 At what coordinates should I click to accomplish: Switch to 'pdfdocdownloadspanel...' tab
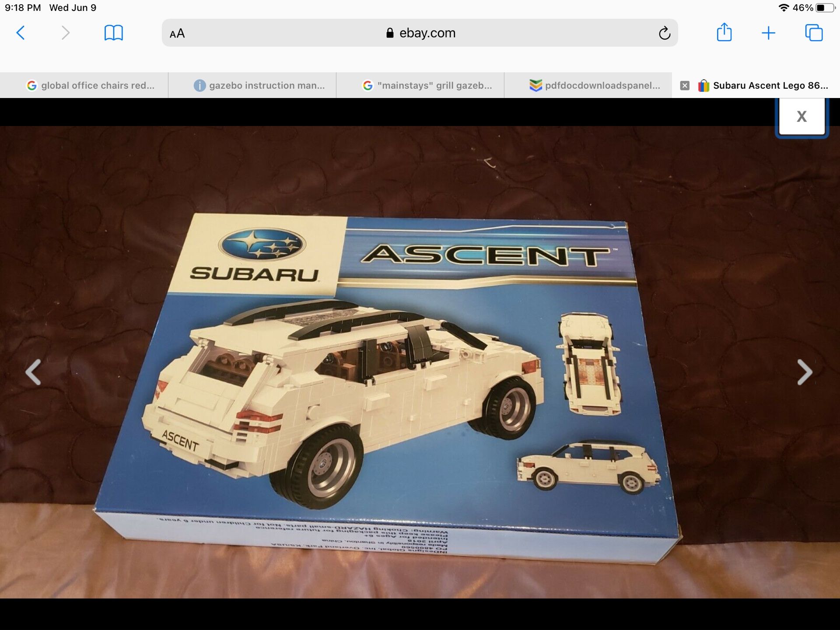tap(588, 85)
